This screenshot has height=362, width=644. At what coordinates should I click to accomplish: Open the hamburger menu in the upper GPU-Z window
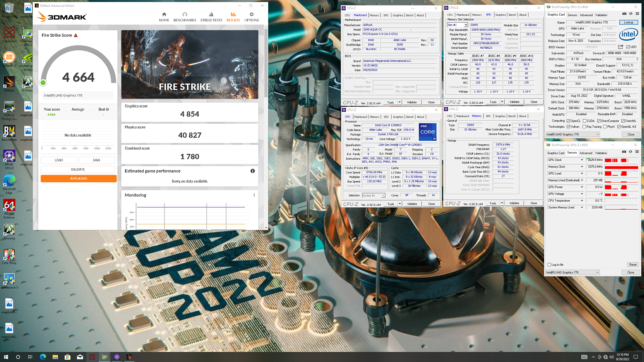click(x=637, y=14)
